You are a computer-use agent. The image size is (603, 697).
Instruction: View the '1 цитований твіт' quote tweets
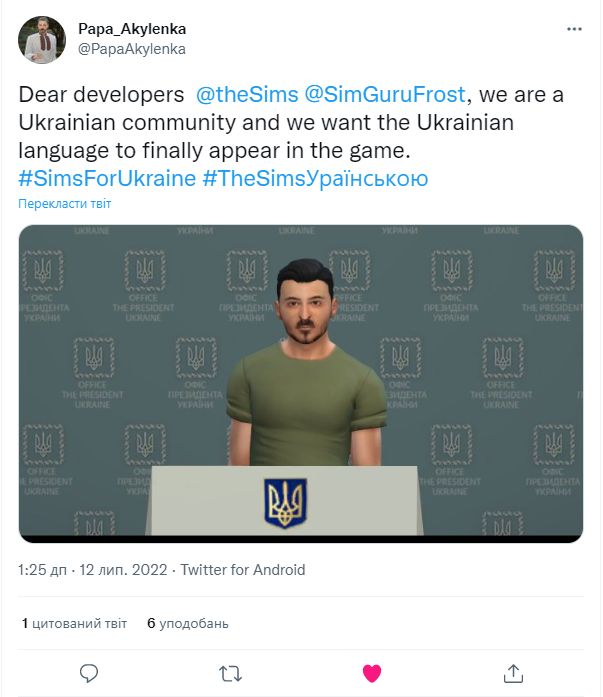coord(74,623)
